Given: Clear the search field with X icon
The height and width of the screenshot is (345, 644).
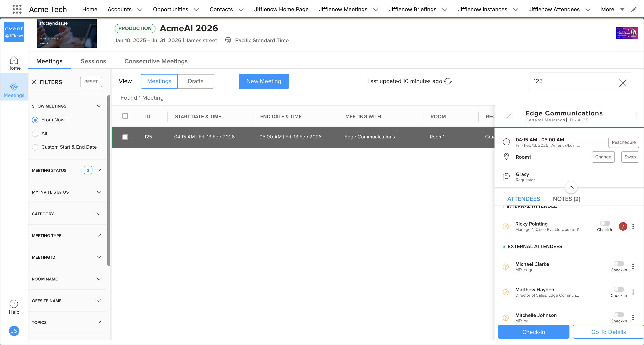Looking at the screenshot, I should coord(622,83).
